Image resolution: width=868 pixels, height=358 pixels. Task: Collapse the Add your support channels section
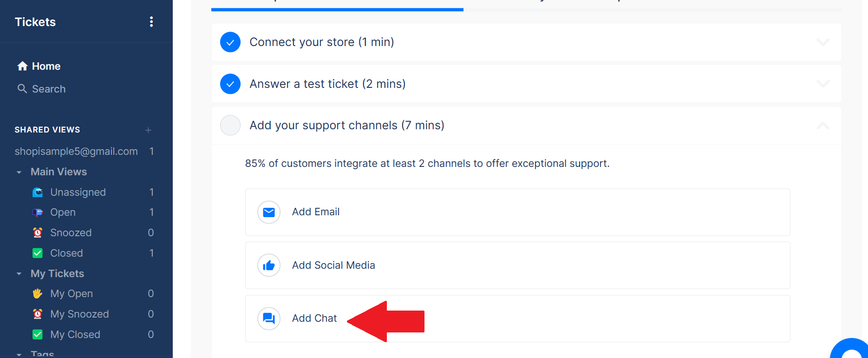click(x=823, y=126)
